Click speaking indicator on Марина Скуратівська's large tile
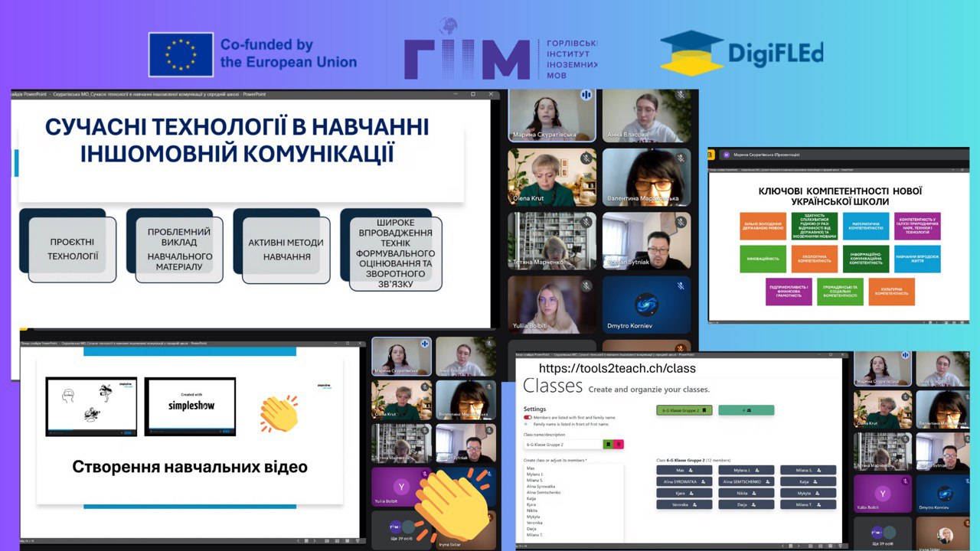This screenshot has width=980, height=551. (586, 95)
